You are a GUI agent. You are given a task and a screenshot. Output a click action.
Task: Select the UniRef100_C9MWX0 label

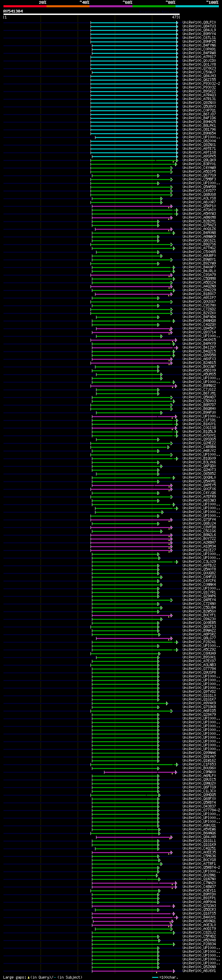[199, 772]
